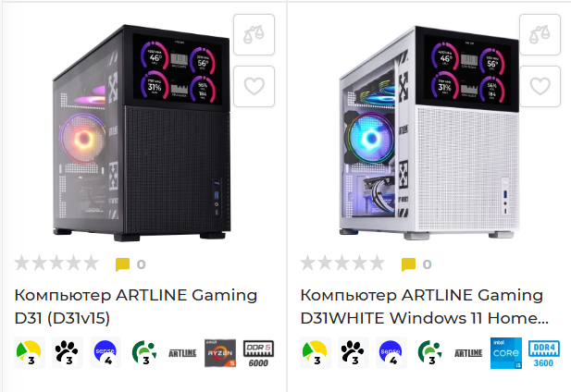
Task: View reviews bubble icon for D31WHITE
Action: 408,264
